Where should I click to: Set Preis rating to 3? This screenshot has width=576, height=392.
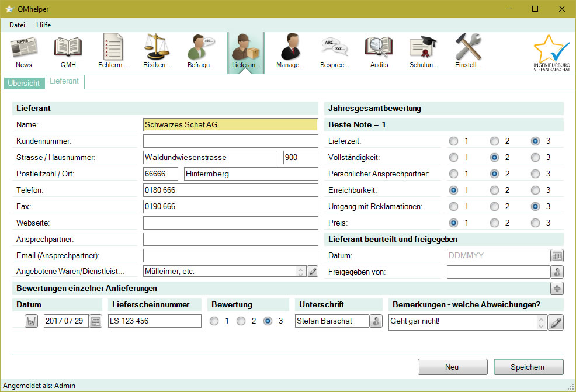tap(535, 223)
